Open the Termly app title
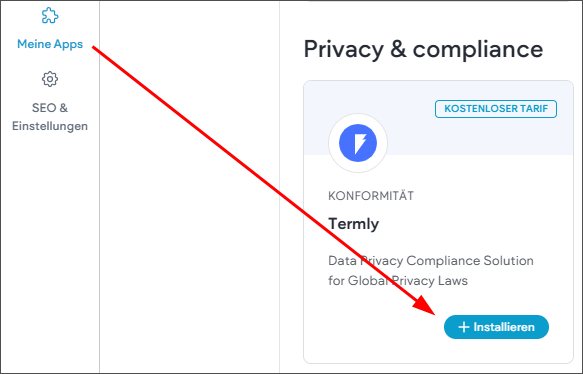583x374 pixels. [x=354, y=224]
